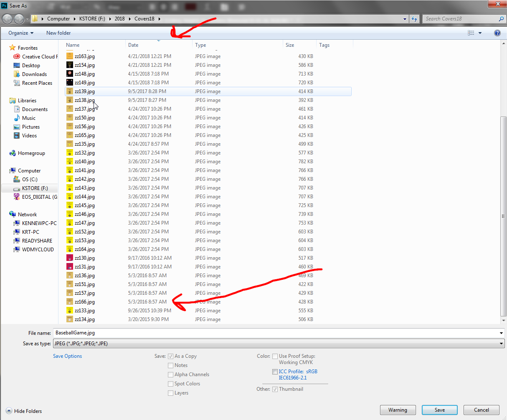Image resolution: width=507 pixels, height=420 pixels.
Task: Enable Use Proof Setup for CMYK
Action: pos(275,356)
